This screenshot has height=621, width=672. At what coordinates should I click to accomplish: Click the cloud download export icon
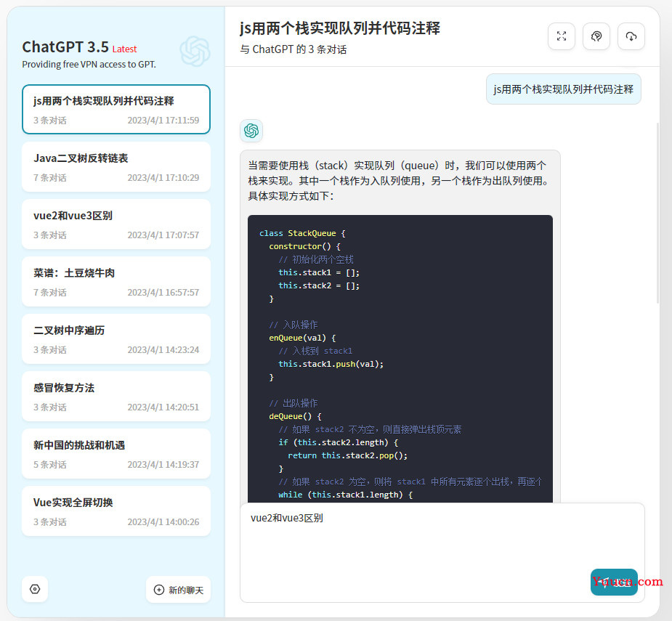pos(631,36)
